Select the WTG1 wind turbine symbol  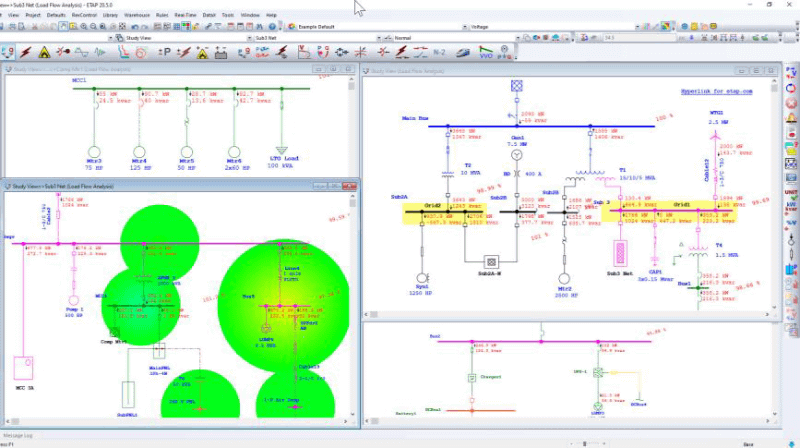715,136
